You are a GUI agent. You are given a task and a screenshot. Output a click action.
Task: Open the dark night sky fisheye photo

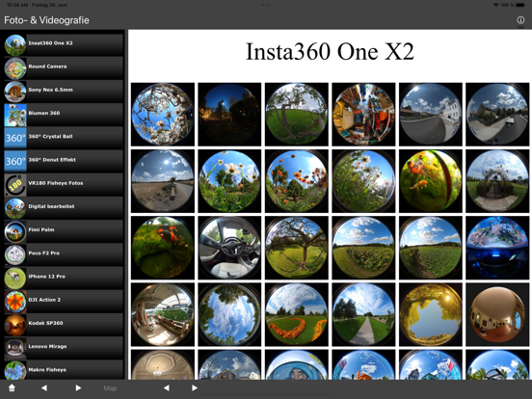[x=229, y=115]
